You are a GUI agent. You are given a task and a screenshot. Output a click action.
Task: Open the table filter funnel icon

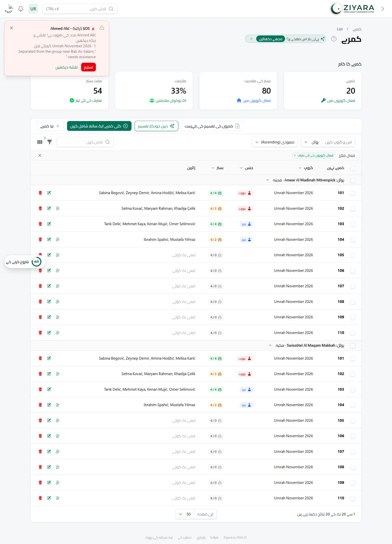(x=50, y=142)
